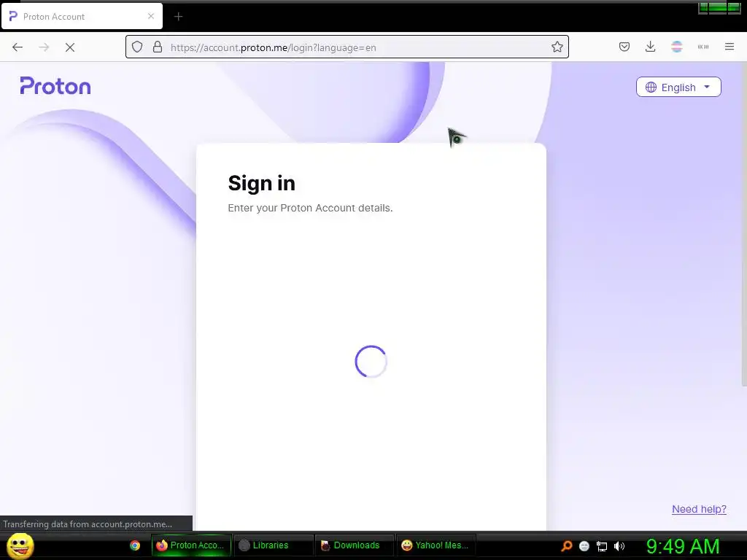Save page to Pocket icon

624,47
